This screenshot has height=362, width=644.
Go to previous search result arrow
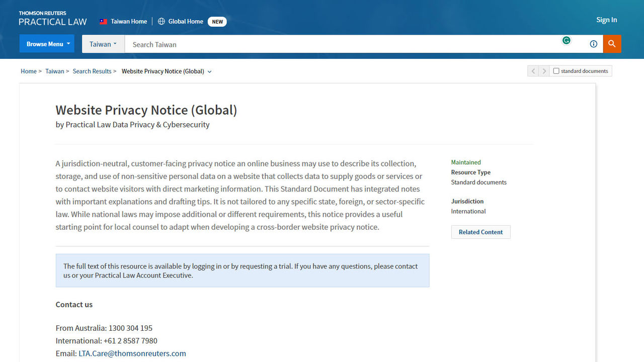[x=533, y=71]
